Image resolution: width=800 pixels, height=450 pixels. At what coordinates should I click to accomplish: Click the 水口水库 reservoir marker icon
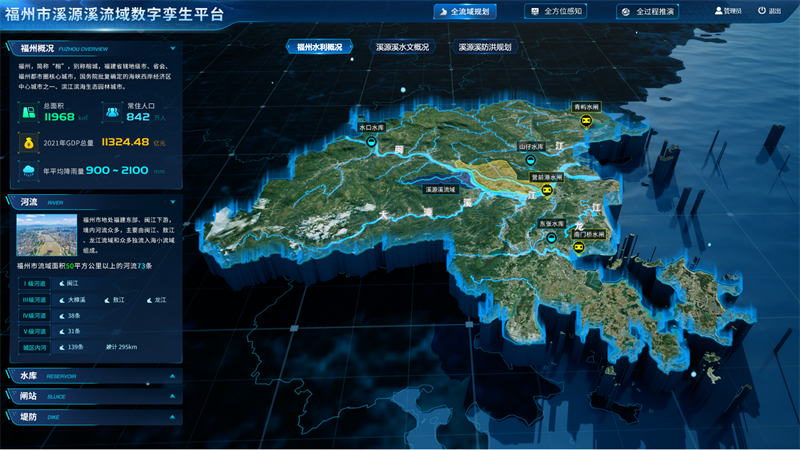coord(371,142)
